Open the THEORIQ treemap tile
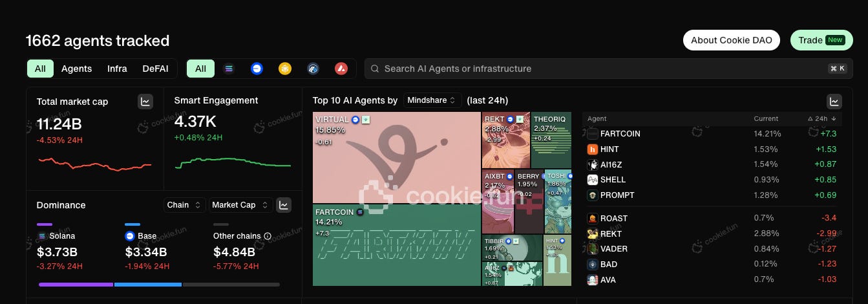The width and height of the screenshot is (868, 304). (551, 140)
